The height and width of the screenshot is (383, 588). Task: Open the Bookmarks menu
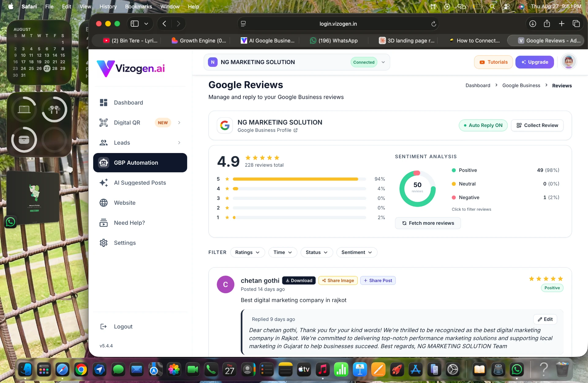click(138, 6)
